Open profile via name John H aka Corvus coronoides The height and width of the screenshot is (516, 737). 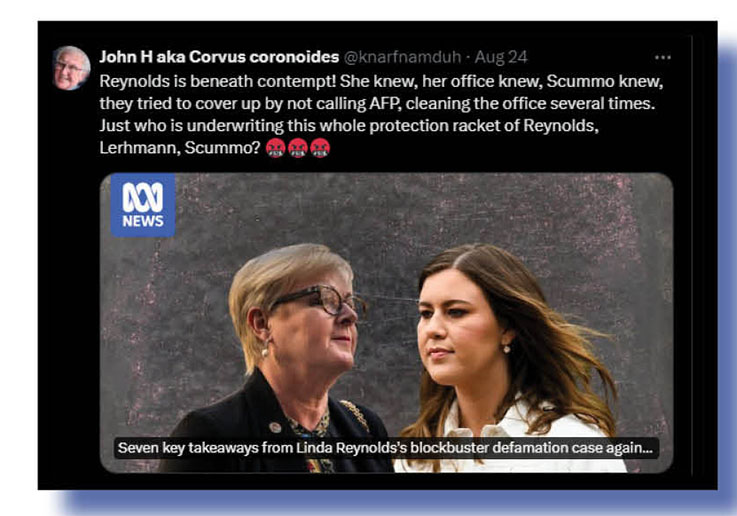219,57
